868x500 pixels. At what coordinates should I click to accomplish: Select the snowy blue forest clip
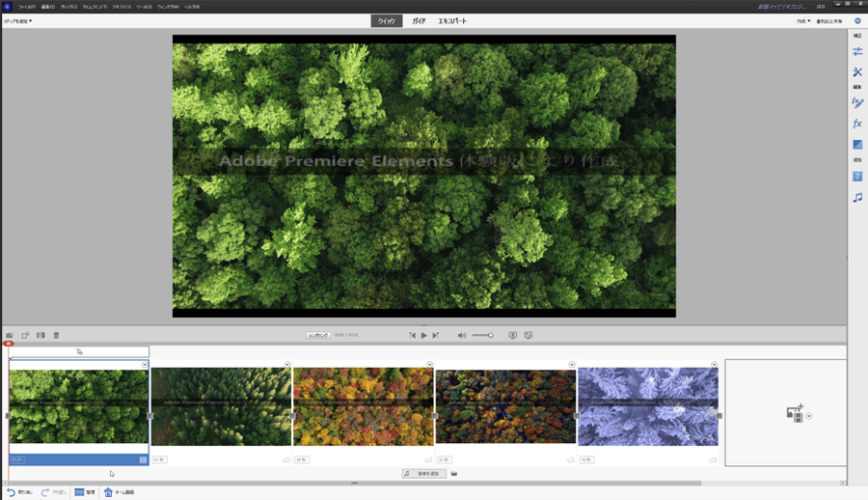(x=648, y=406)
